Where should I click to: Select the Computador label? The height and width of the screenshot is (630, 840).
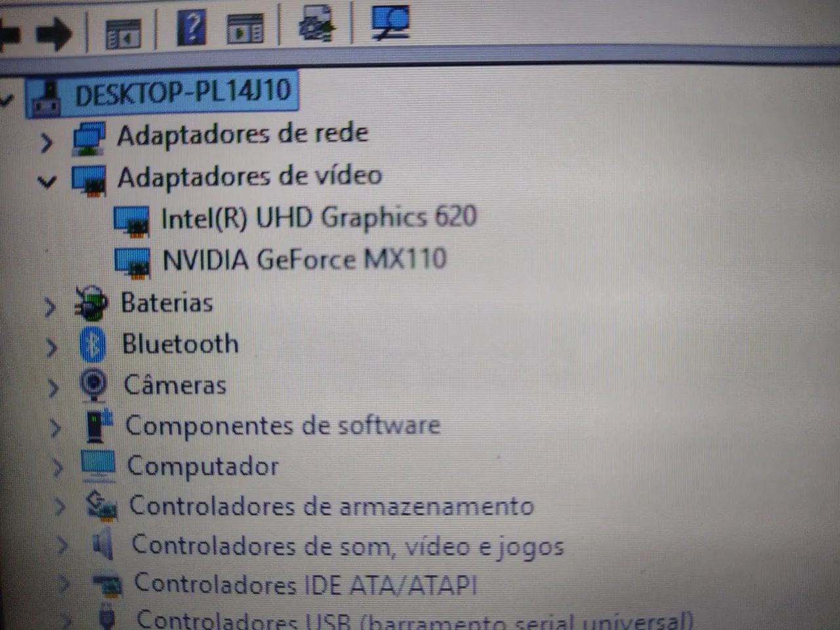(x=203, y=466)
